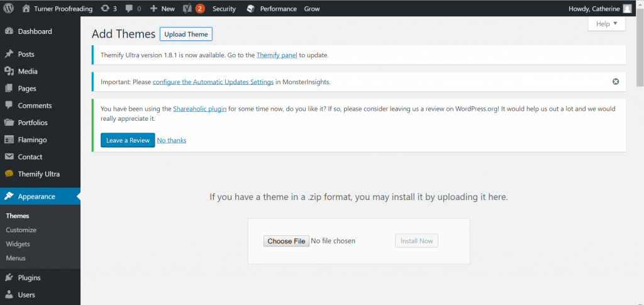
Task: Open the Security item in admin bar
Action: [225, 9]
